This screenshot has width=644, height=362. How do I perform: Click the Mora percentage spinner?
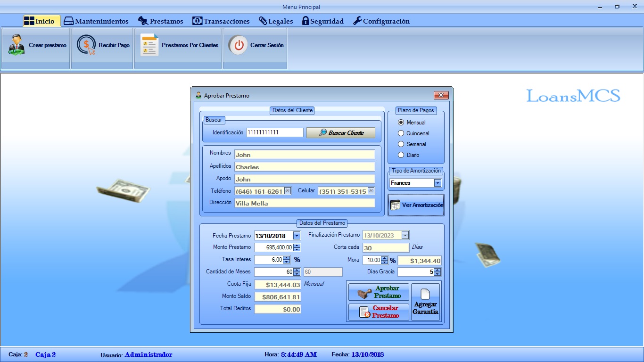pyautogui.click(x=384, y=260)
